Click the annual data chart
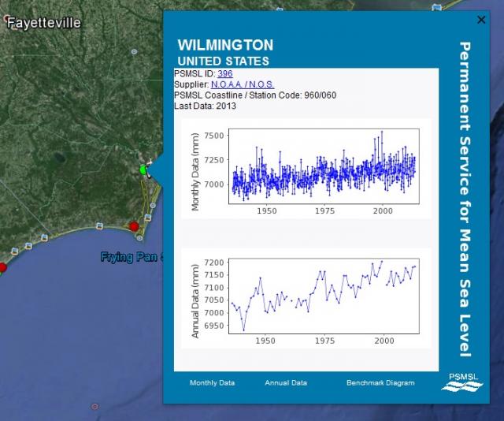 [x=306, y=298]
